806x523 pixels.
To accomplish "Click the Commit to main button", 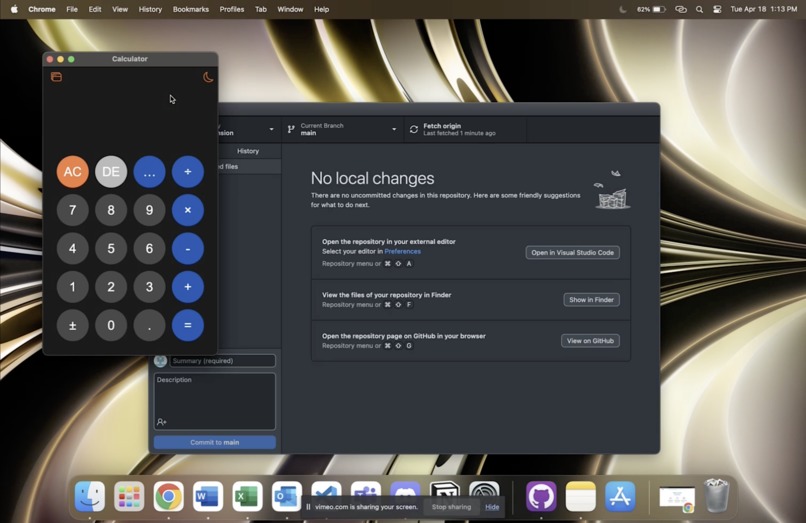I will click(x=215, y=442).
